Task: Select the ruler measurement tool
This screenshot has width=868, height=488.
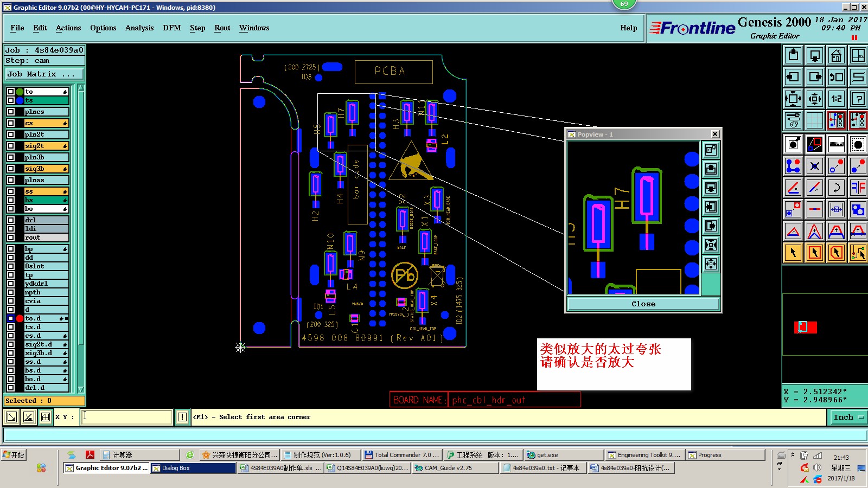Action: 837,144
